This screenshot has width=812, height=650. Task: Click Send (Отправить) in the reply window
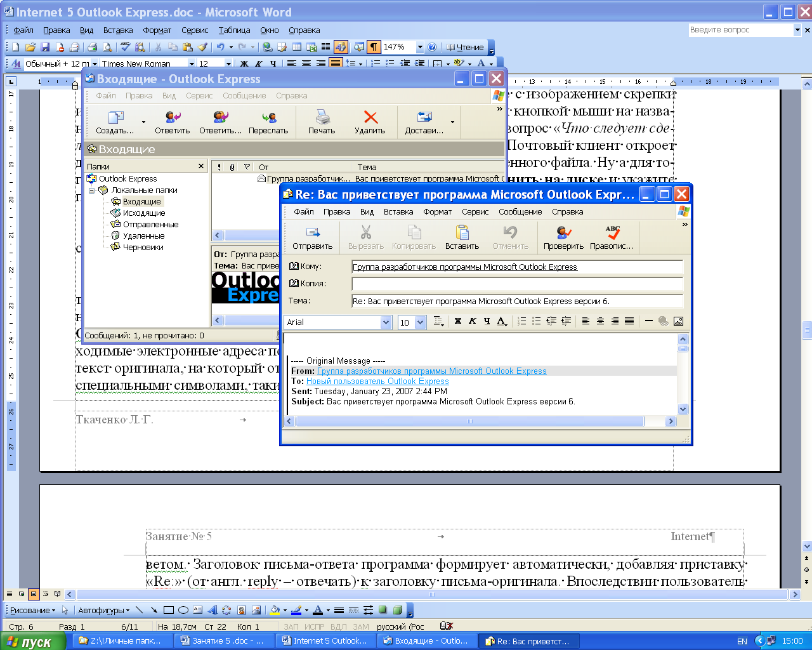(312, 237)
